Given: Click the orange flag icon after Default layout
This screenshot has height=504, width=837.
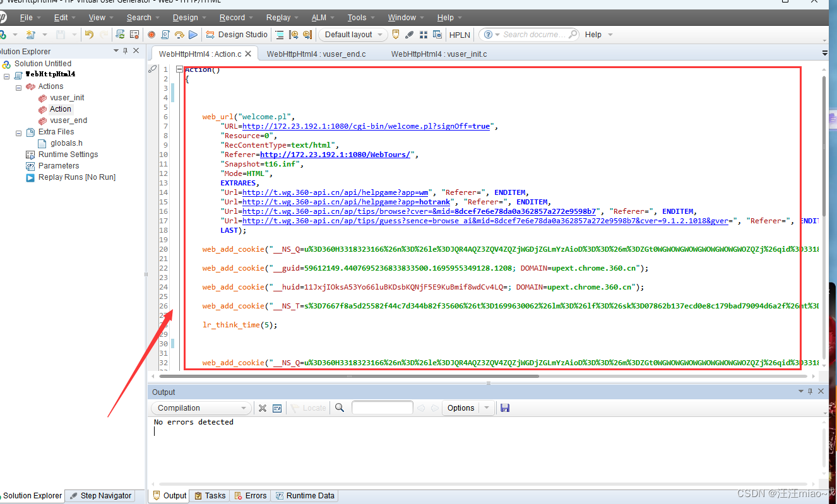Looking at the screenshot, I should point(396,35).
